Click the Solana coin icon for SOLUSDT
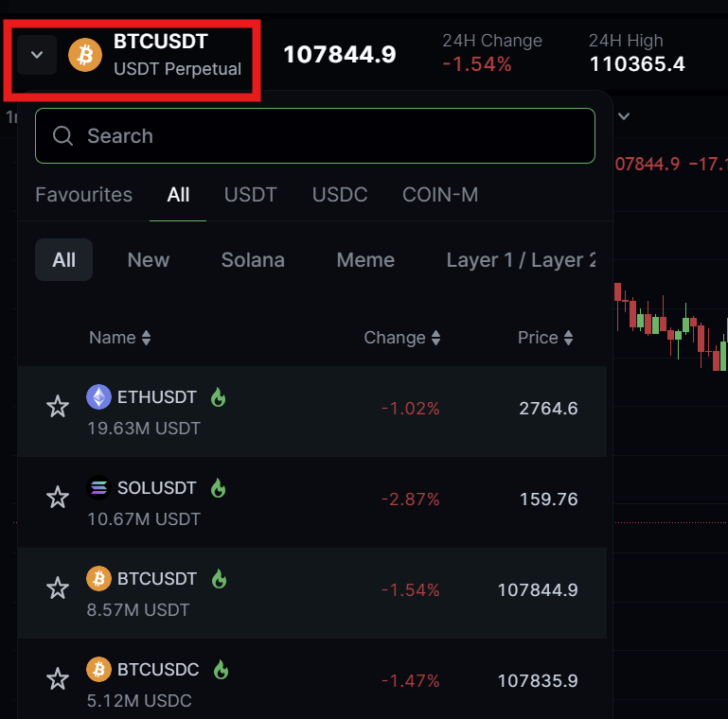The width and height of the screenshot is (728, 719). pyautogui.click(x=98, y=488)
